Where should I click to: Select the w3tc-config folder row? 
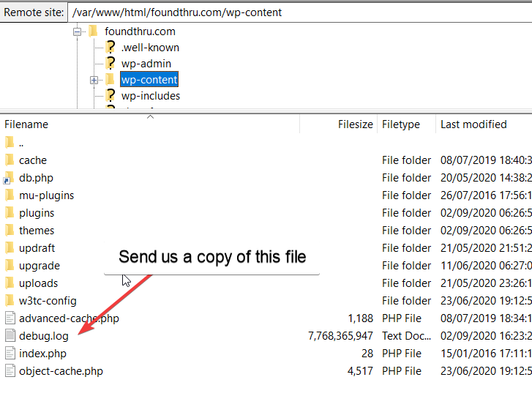pyautogui.click(x=266, y=301)
